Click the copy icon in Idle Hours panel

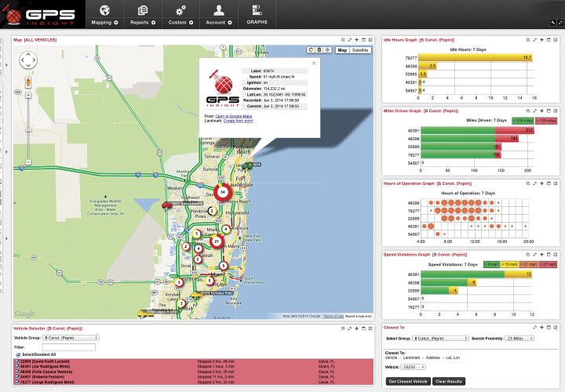[528, 40]
